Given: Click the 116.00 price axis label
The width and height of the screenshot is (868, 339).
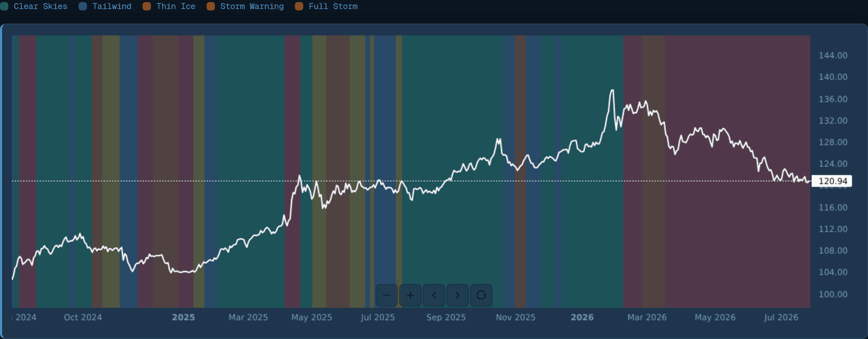Looking at the screenshot, I should [x=833, y=208].
